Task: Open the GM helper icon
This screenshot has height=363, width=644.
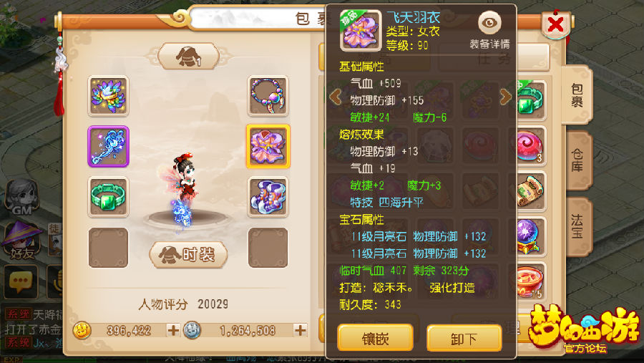Action: pos(21,198)
